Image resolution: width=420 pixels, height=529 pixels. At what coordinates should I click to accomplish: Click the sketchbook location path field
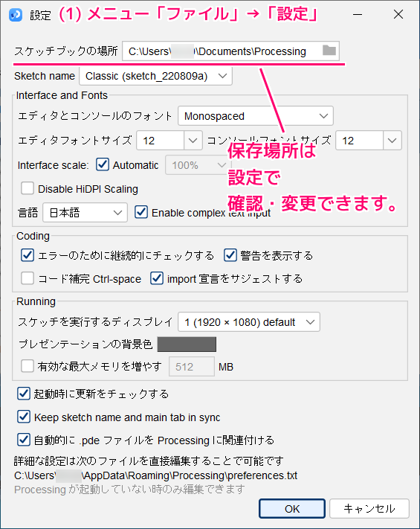230,51
